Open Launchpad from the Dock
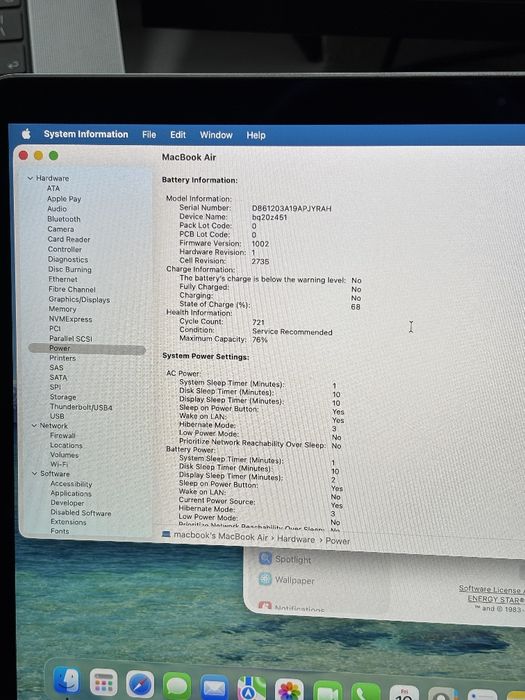 click(x=104, y=683)
